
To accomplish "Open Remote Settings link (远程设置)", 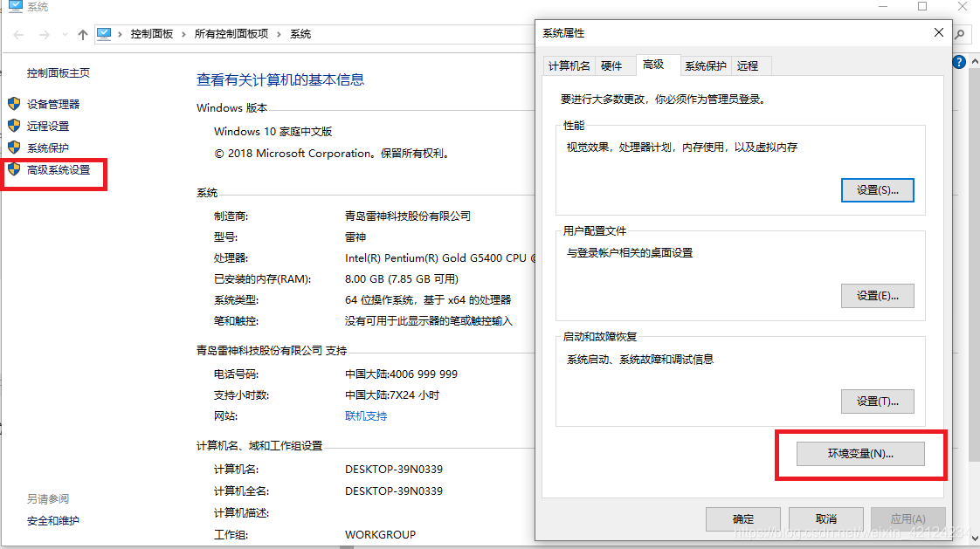I will tap(48, 127).
